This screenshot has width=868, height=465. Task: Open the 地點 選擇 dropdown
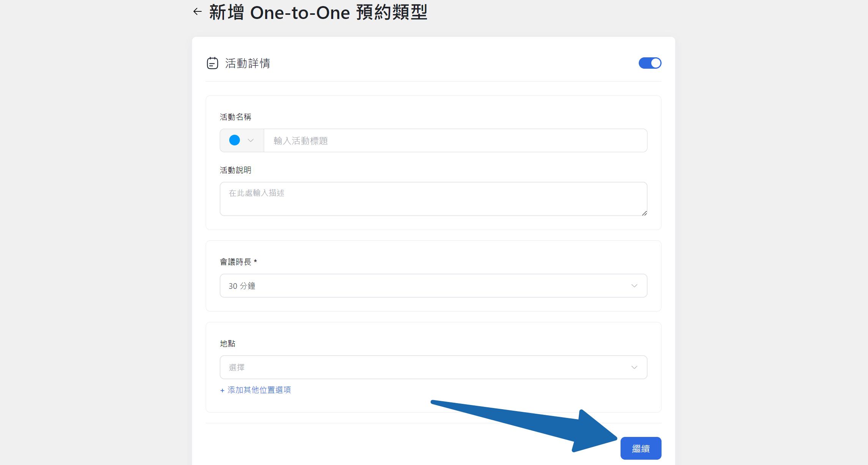pos(433,367)
